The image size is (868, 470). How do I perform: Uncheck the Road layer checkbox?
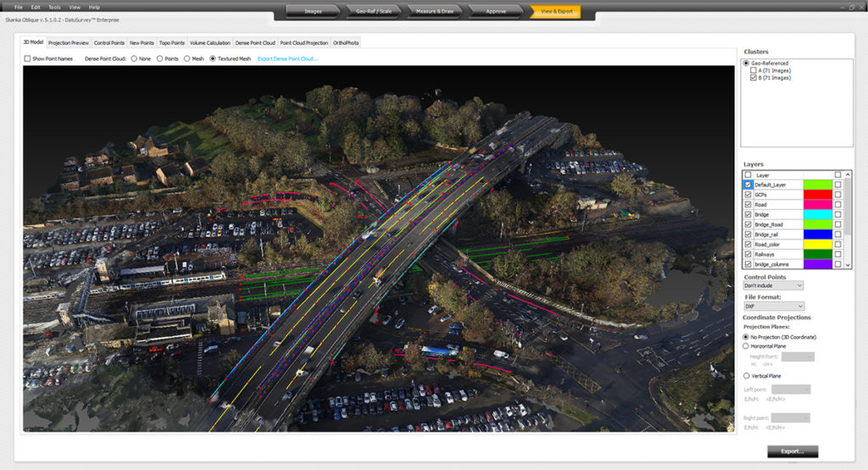pos(748,205)
